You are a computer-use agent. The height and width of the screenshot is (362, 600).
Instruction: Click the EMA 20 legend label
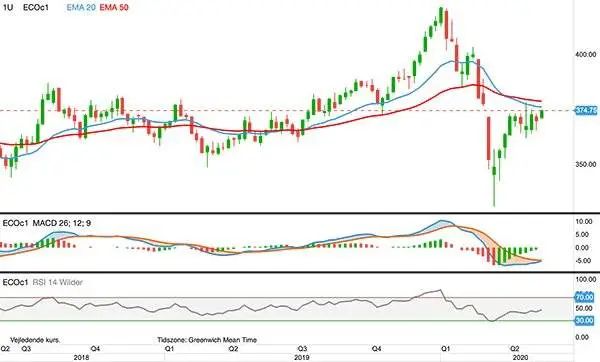click(x=81, y=7)
